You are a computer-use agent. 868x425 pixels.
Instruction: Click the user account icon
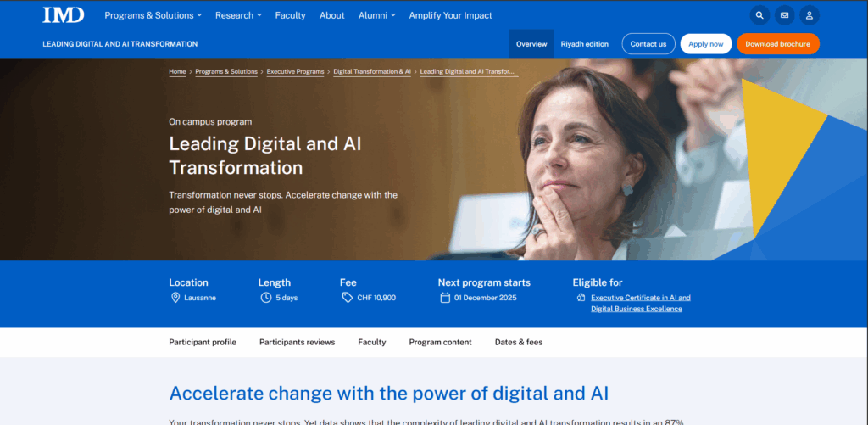coord(810,15)
